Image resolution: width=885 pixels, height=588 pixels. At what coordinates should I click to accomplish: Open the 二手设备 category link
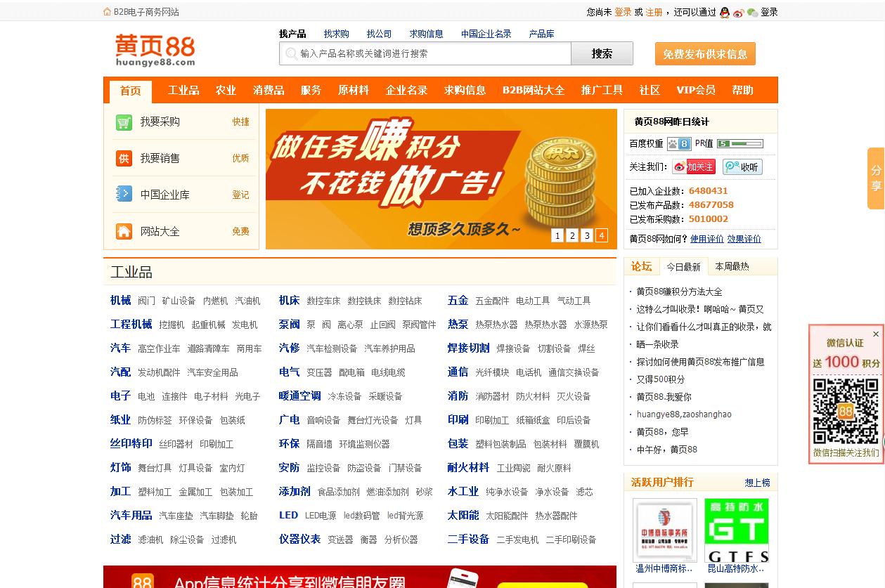coord(469,539)
